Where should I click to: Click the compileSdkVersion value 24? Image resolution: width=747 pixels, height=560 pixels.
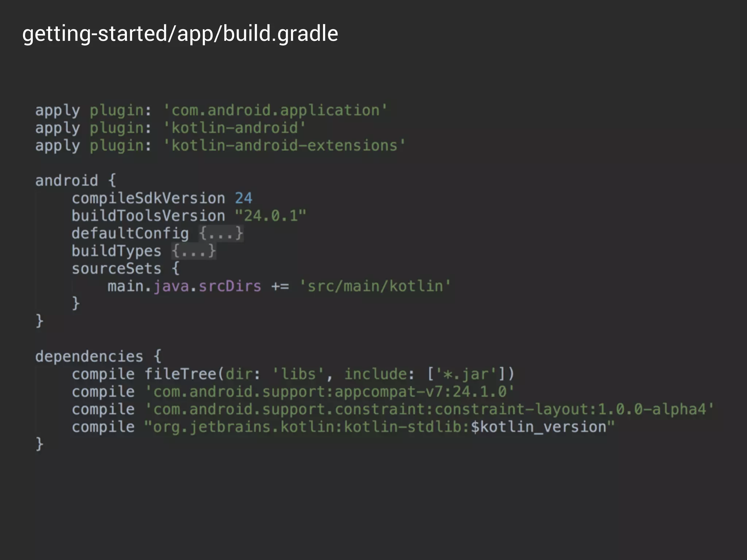coord(244,198)
